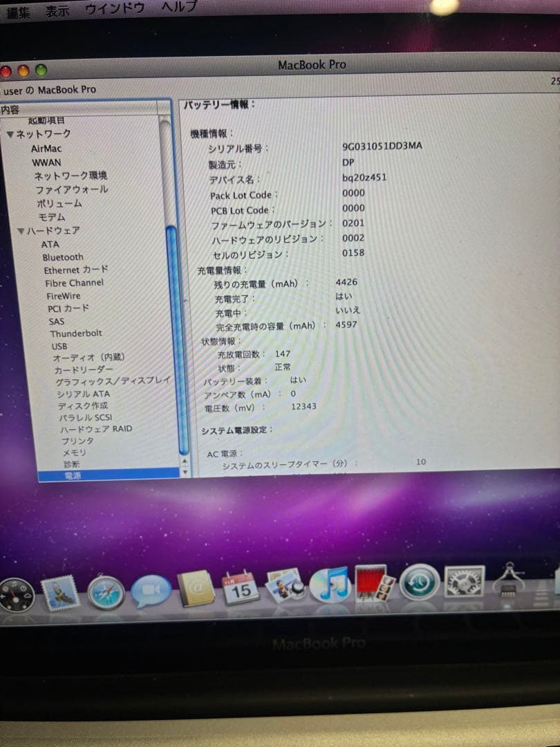560x747 pixels.
Task: Click the sidebar scroll up arrow
Action: point(185,461)
